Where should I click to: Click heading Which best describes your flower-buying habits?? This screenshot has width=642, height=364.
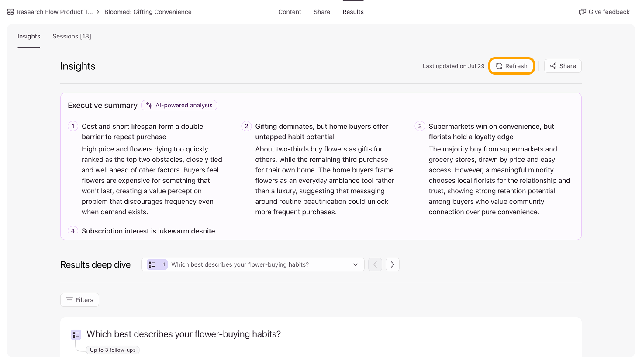tap(184, 334)
